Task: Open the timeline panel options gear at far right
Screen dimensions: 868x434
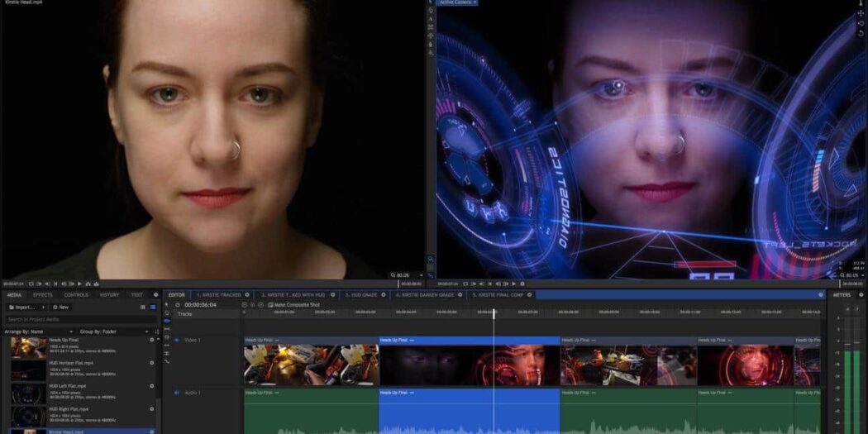Action: (x=821, y=295)
